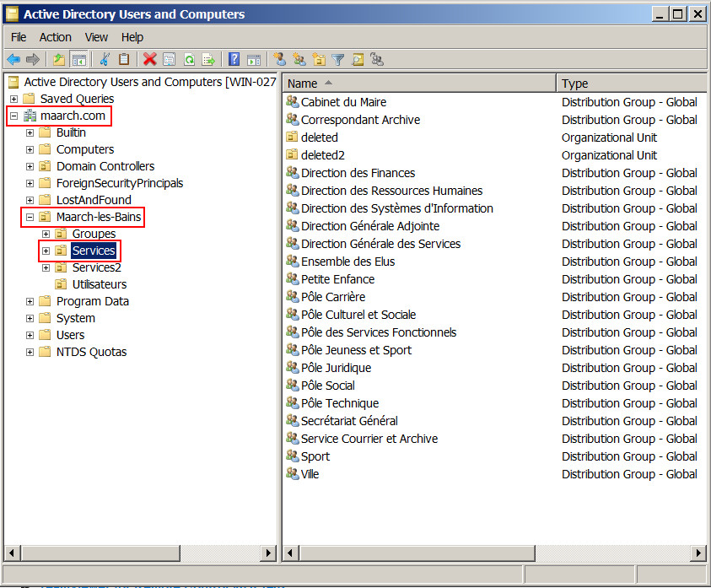711x588 pixels.
Task: Open the Action menu
Action: pos(55,37)
